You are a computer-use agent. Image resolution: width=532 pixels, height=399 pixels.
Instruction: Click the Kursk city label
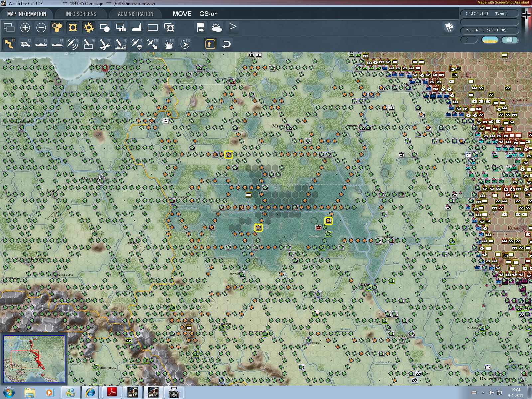[x=514, y=228]
